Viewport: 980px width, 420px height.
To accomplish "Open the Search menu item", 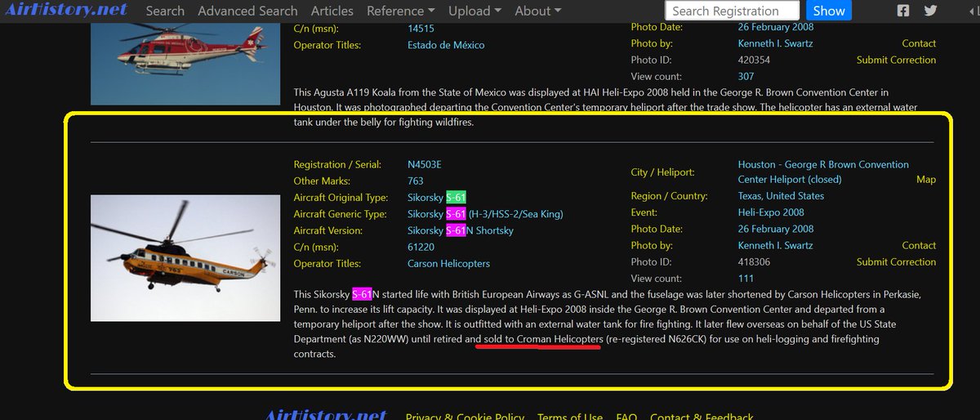I will click(165, 11).
